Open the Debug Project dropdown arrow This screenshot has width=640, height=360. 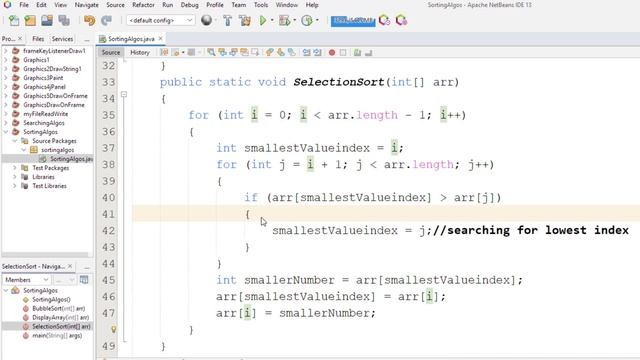click(x=294, y=20)
